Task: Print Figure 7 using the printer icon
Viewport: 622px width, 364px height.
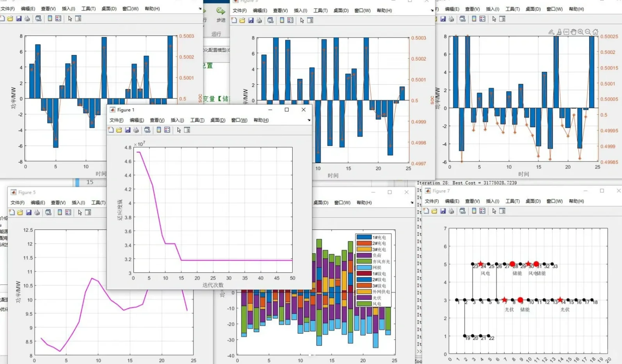Action: [x=451, y=211]
